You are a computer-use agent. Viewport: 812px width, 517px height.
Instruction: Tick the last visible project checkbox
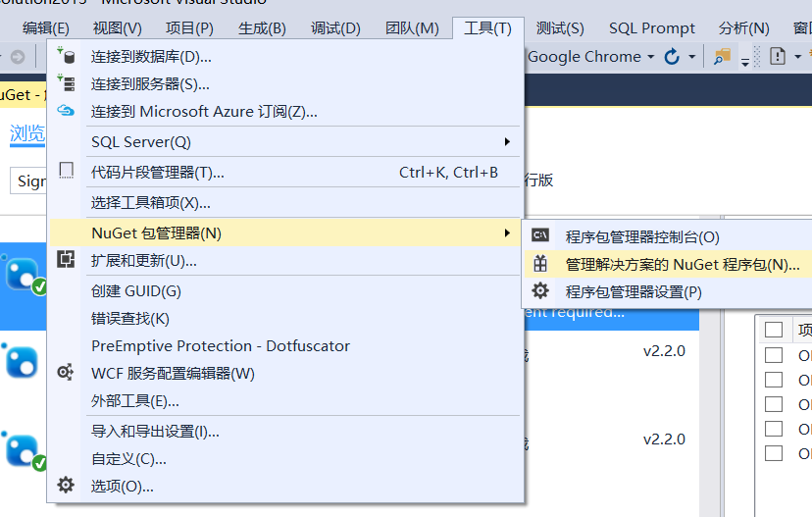(774, 453)
